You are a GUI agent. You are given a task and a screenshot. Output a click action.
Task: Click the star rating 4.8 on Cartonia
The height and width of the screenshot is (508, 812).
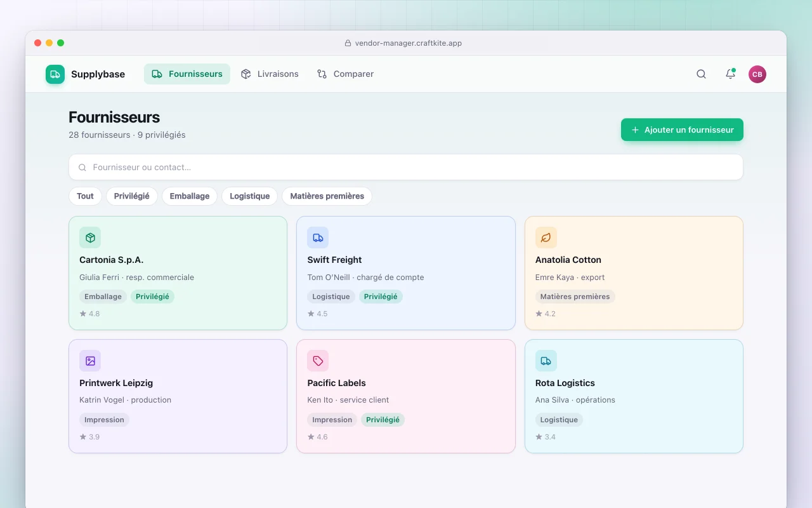(x=89, y=314)
